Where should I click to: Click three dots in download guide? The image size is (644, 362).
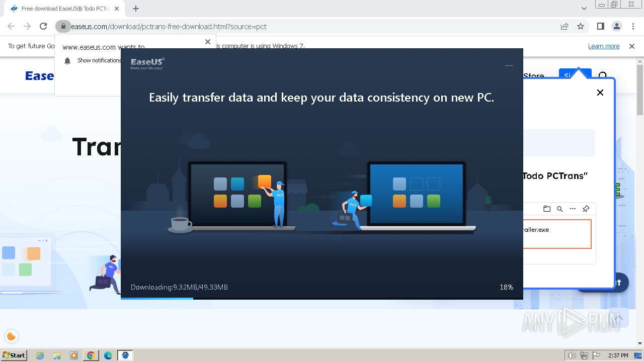pos(573,209)
